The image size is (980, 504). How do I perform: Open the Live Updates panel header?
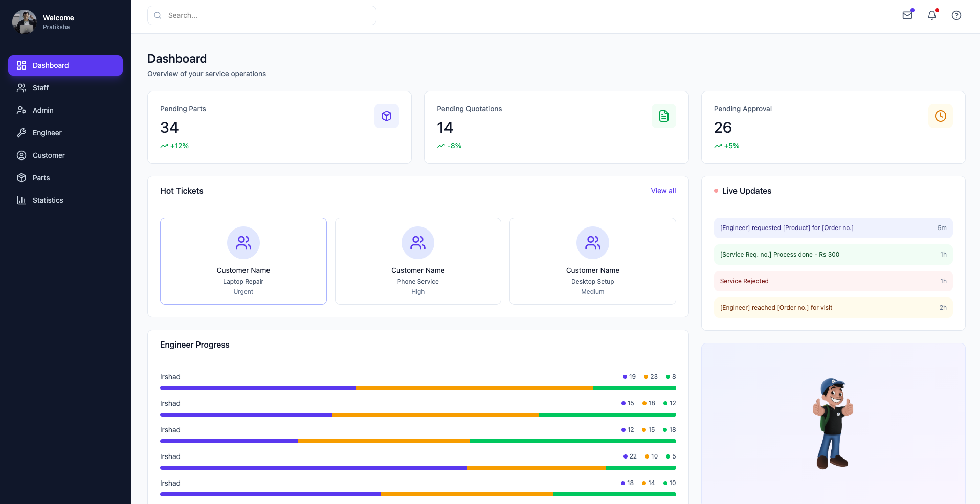pos(746,191)
